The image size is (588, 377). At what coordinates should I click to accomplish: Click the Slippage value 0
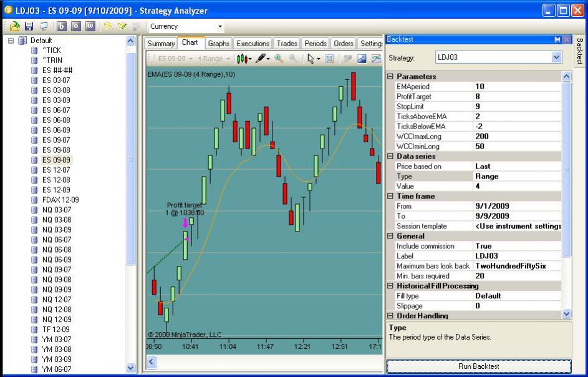click(517, 306)
